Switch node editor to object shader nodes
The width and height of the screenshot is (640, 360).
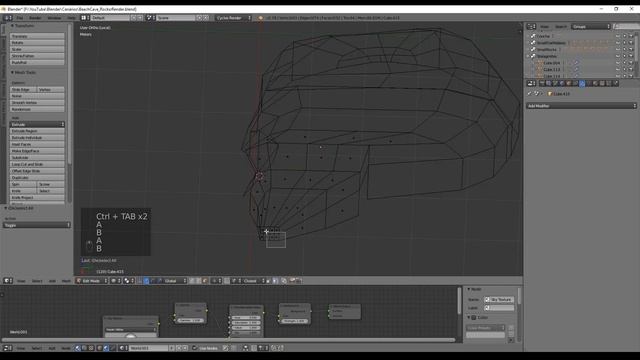tap(99, 348)
